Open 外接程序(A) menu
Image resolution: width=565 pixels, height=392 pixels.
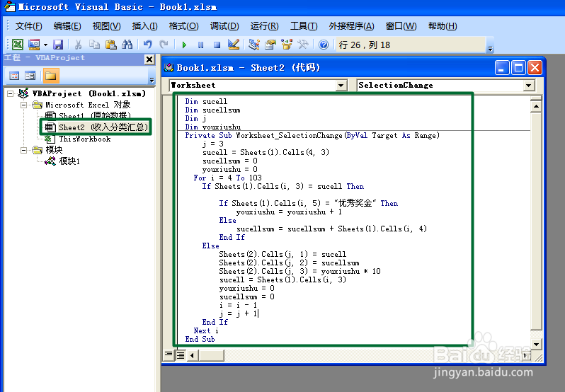click(351, 26)
